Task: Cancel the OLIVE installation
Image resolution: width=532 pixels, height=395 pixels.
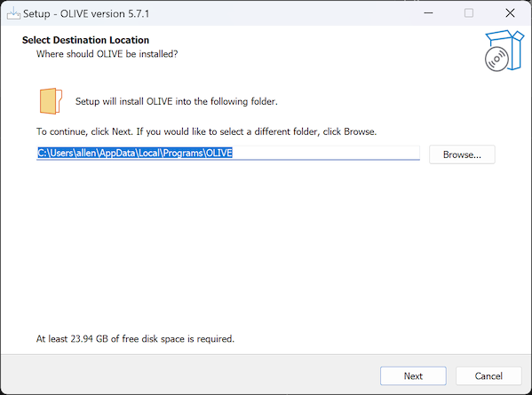Action: point(488,375)
